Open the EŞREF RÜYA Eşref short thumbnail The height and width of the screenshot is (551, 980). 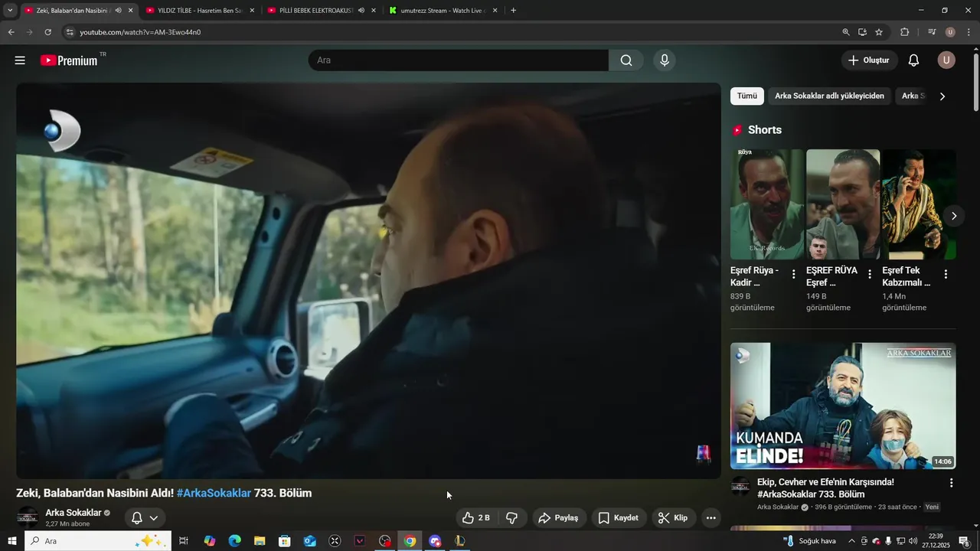[x=843, y=204]
